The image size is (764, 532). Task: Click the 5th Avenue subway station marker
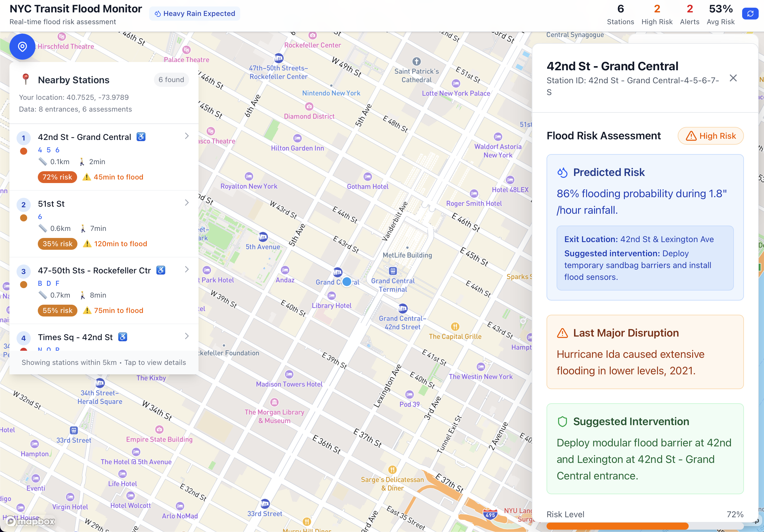263,237
